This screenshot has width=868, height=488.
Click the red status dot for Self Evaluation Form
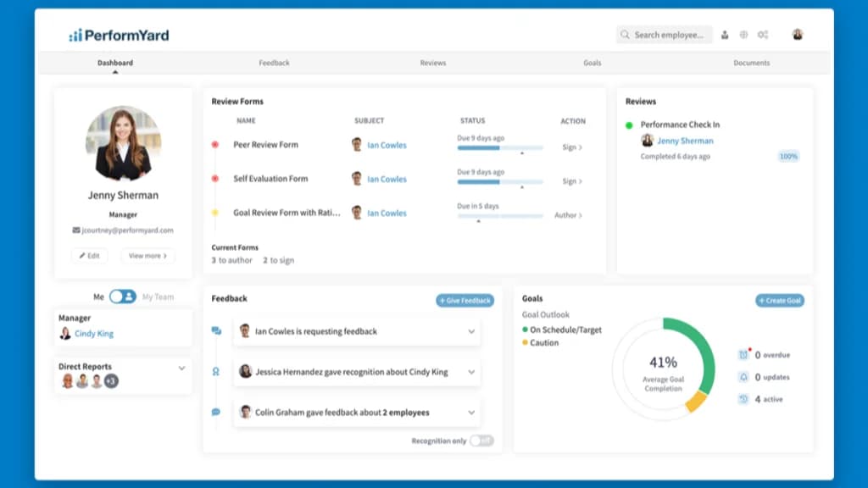click(215, 179)
